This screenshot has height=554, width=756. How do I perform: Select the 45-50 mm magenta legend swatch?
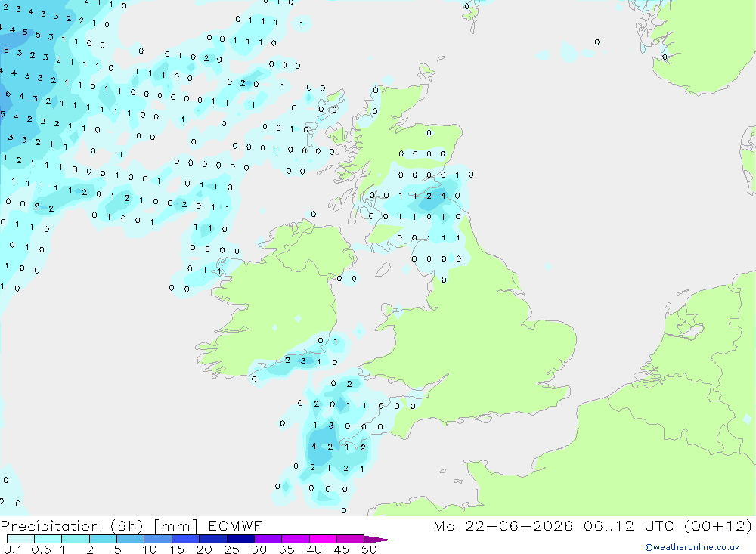350,539
